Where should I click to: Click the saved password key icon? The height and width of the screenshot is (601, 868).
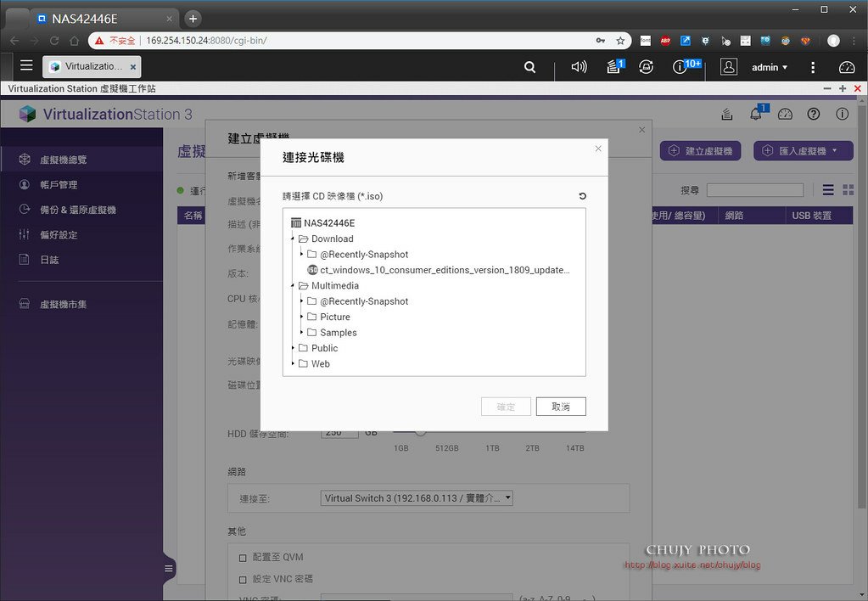(601, 41)
